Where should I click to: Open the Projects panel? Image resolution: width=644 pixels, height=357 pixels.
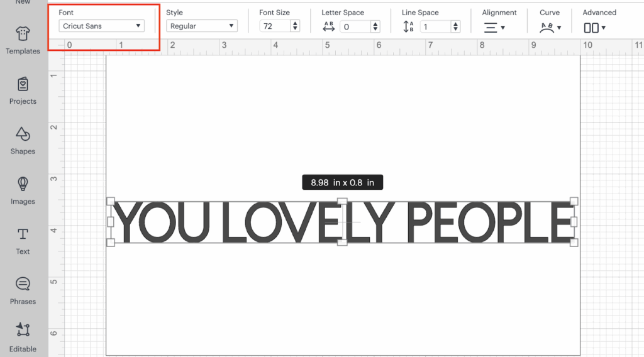tap(23, 90)
